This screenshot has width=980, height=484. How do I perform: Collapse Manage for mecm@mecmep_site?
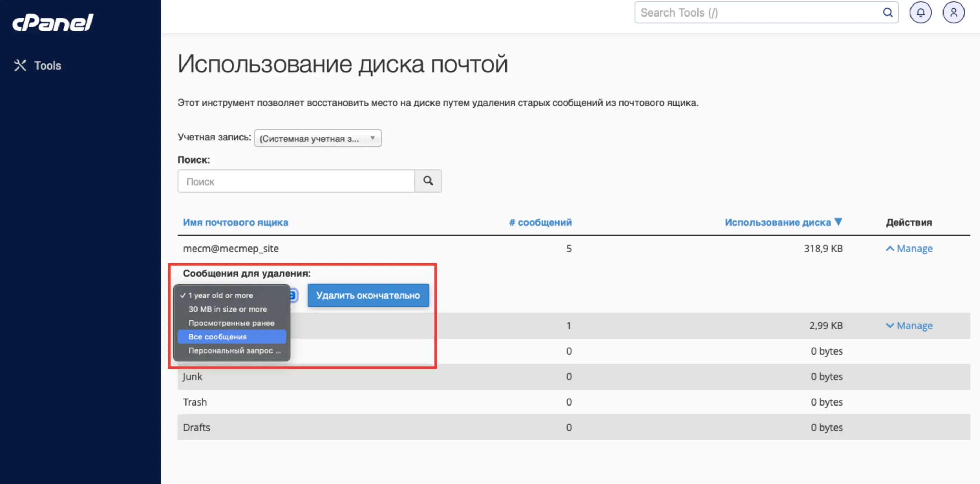coord(909,249)
